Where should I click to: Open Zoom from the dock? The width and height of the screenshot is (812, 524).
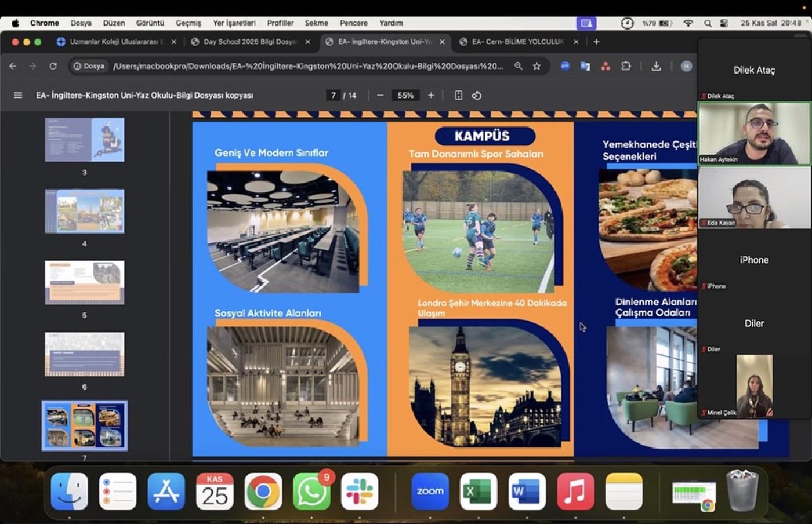pos(430,492)
